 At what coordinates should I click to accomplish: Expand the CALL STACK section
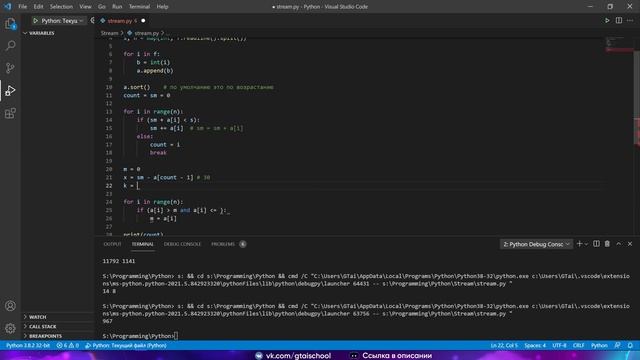(x=42, y=327)
